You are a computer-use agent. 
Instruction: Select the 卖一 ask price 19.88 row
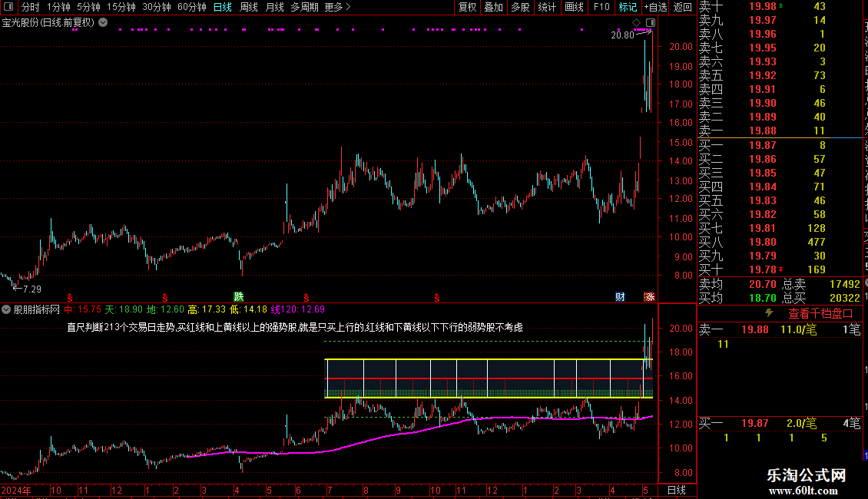coord(780,131)
